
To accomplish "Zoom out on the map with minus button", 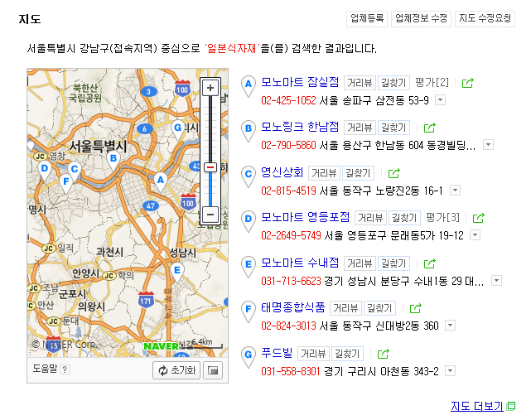I will (210, 215).
